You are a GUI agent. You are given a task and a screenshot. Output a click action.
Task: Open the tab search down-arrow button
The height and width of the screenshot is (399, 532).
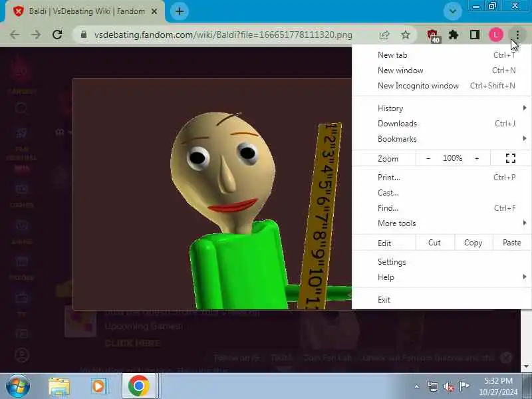pos(453,11)
